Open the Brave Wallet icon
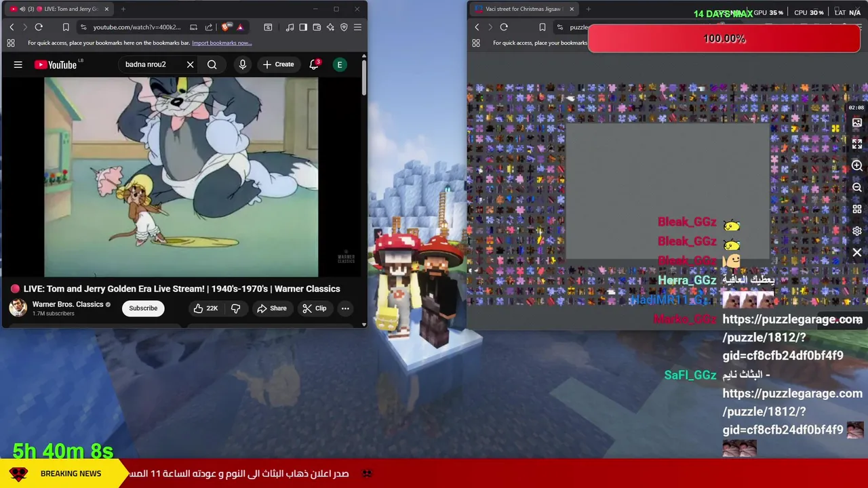The height and width of the screenshot is (488, 868). pyautogui.click(x=317, y=27)
